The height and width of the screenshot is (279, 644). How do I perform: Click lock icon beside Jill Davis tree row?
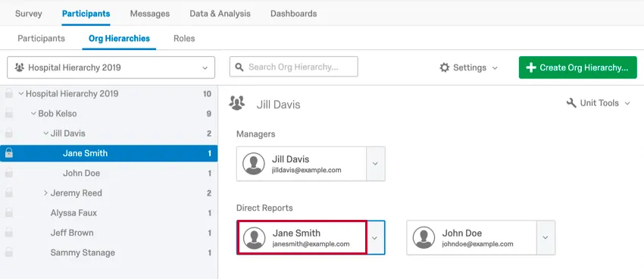tap(8, 133)
